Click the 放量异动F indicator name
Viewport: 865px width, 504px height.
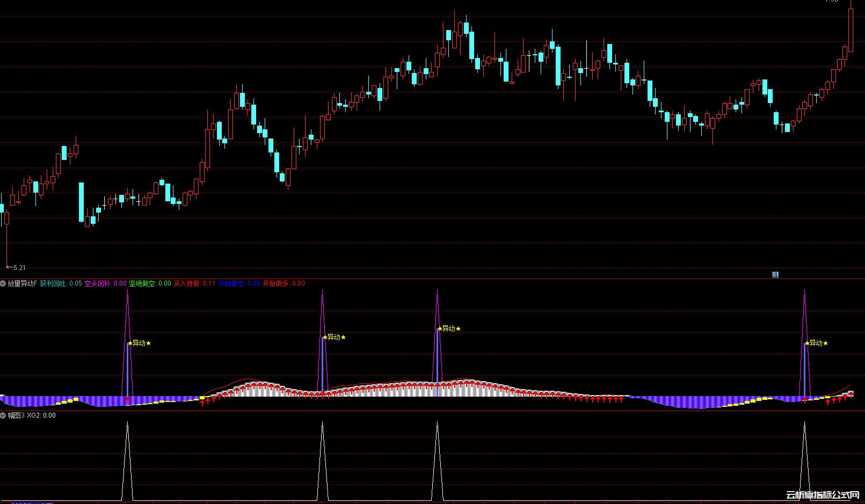pyautogui.click(x=23, y=283)
